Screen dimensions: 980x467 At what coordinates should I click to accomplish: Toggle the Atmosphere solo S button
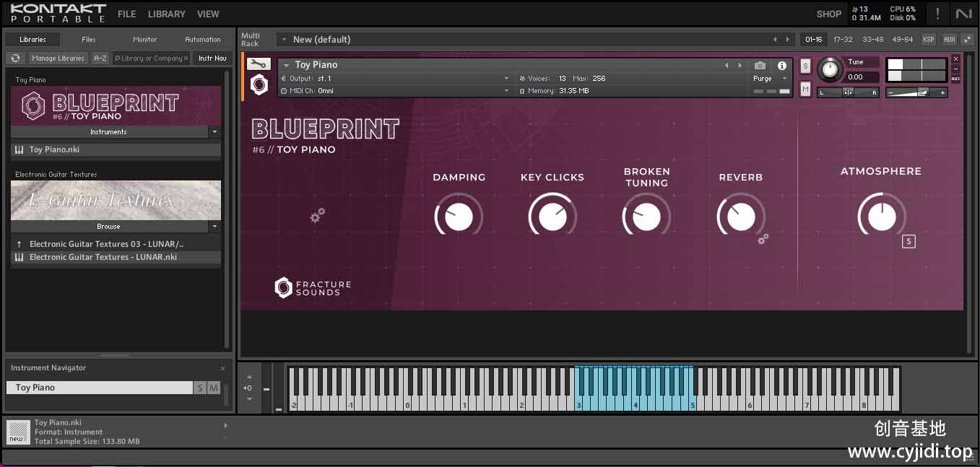click(909, 242)
